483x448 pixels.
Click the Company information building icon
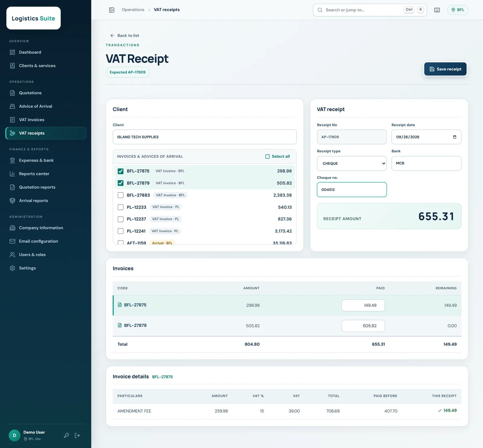pyautogui.click(x=12, y=228)
